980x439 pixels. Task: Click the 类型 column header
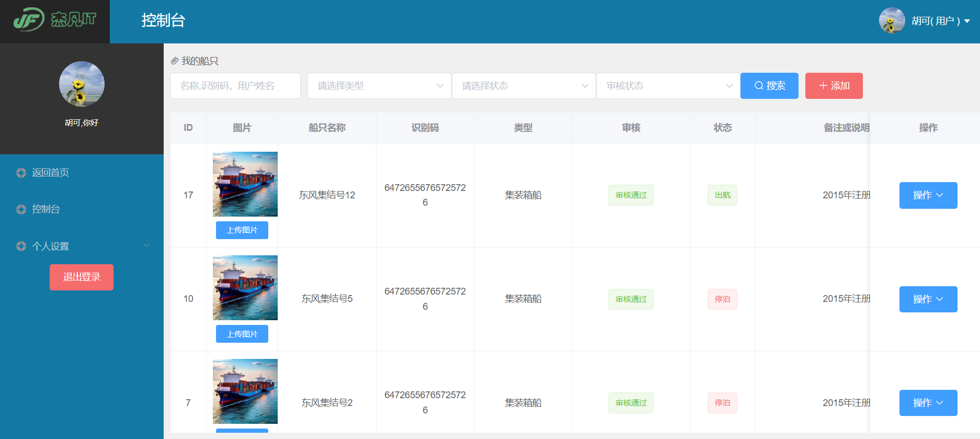coord(523,128)
